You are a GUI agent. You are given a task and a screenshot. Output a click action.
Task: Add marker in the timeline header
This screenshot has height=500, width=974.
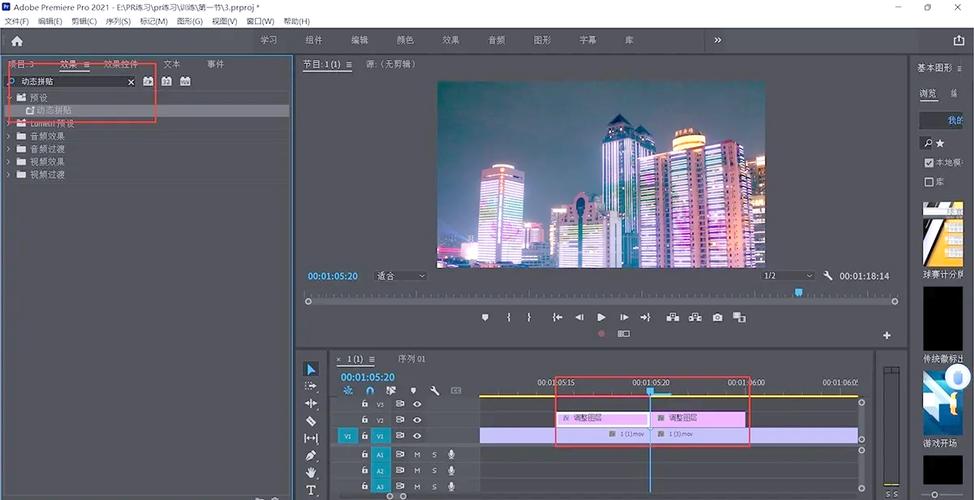pyautogui.click(x=413, y=391)
